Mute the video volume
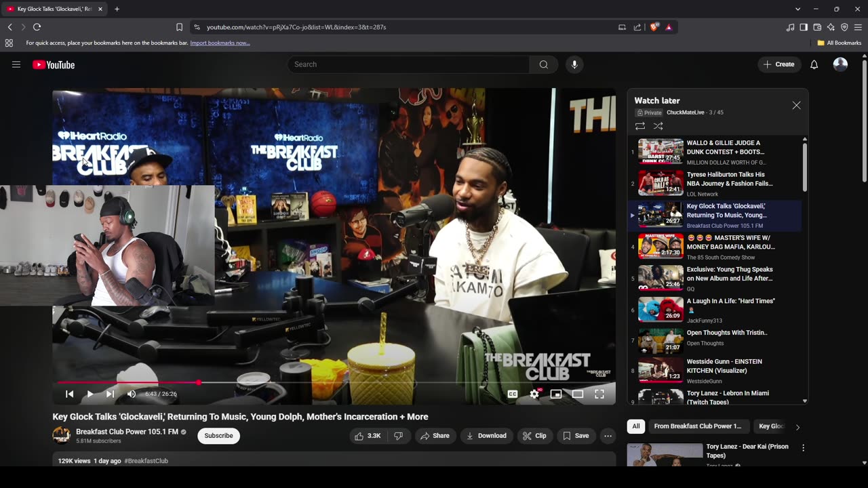The width and height of the screenshot is (868, 488). tap(132, 394)
